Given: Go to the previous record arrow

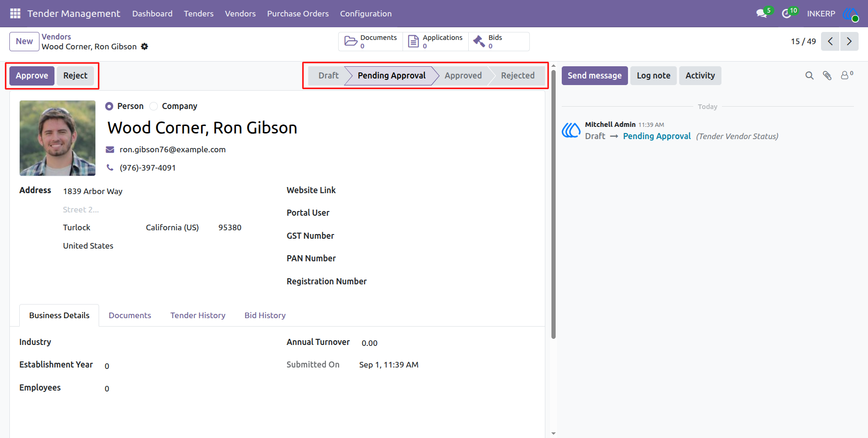Looking at the screenshot, I should pyautogui.click(x=830, y=41).
